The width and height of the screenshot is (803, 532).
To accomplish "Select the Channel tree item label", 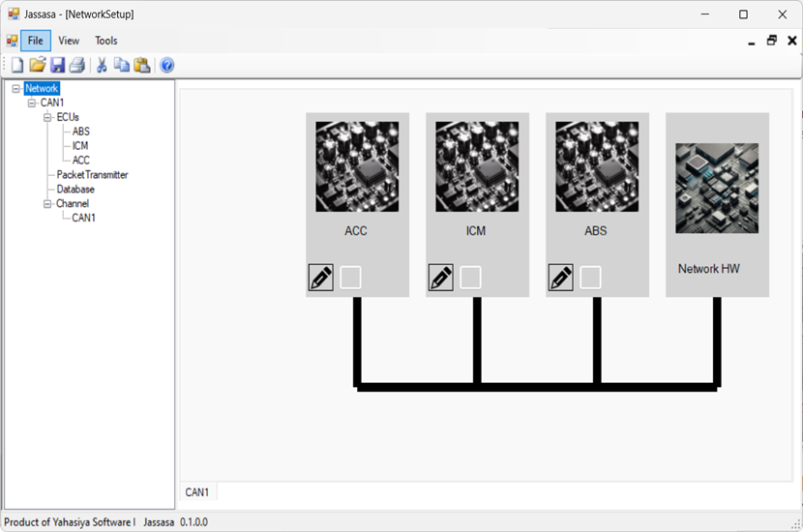I will click(x=73, y=204).
